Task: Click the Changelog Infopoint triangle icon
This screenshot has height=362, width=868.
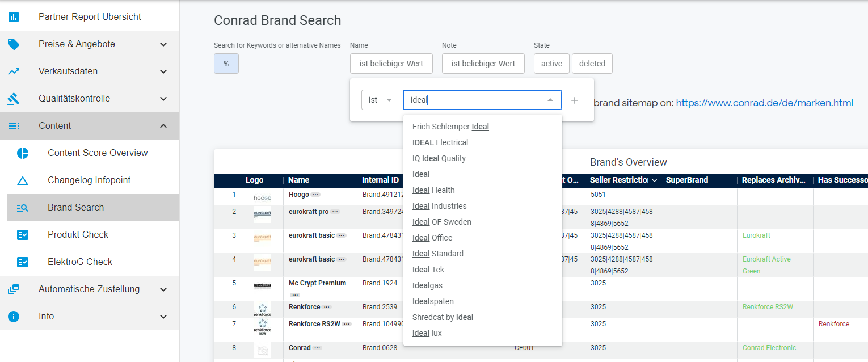Action: pyautogui.click(x=23, y=180)
